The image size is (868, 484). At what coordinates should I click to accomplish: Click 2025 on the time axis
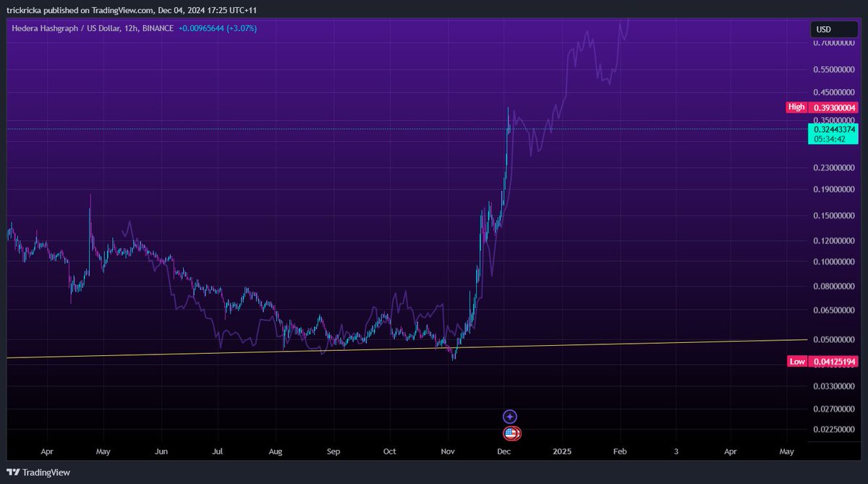[562, 451]
